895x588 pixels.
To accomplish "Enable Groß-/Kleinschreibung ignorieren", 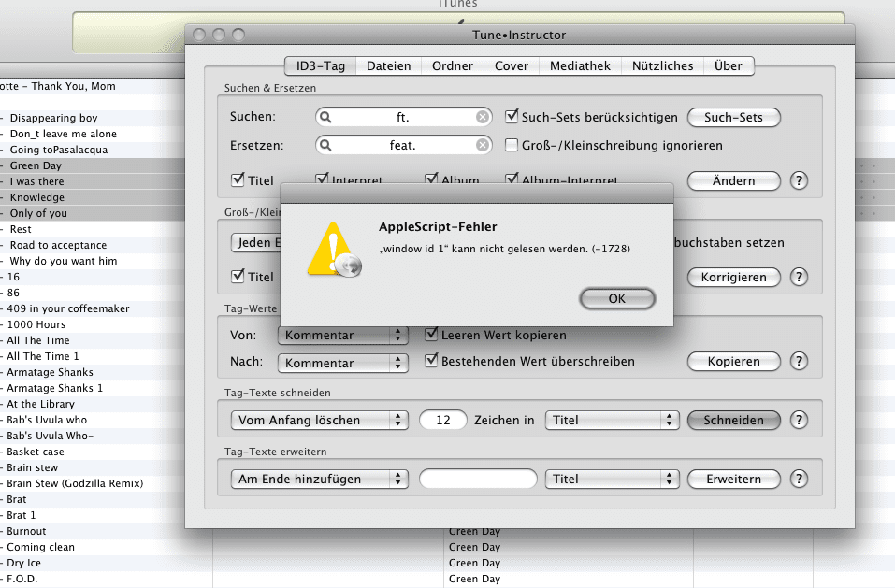I will point(512,145).
